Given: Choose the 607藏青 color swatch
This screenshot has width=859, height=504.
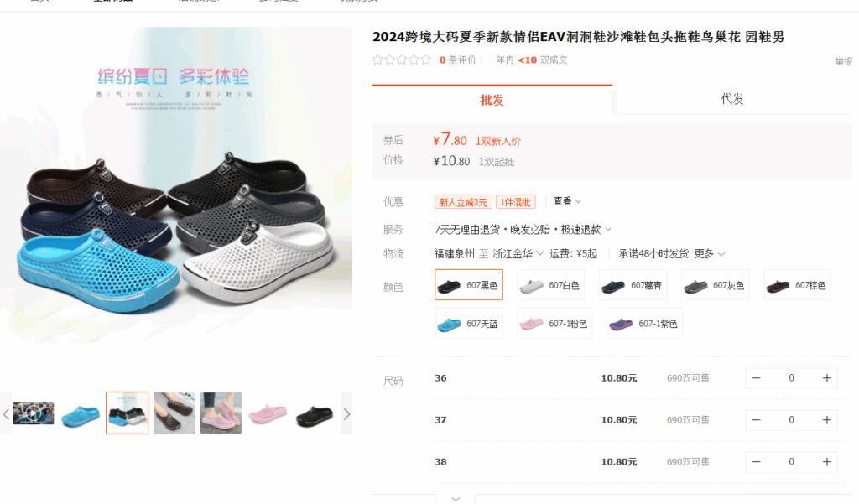Looking at the screenshot, I should point(633,285).
